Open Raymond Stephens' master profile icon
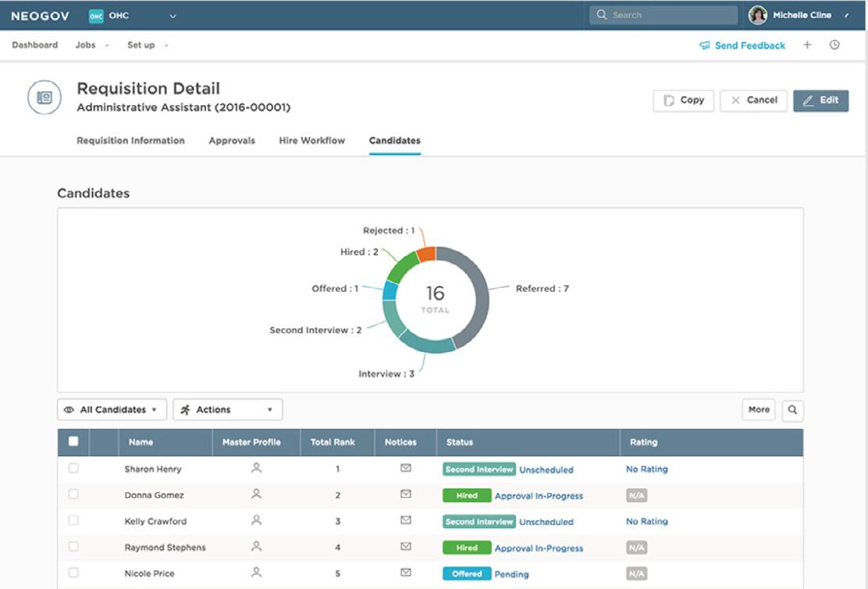868x589 pixels. pos(256,546)
